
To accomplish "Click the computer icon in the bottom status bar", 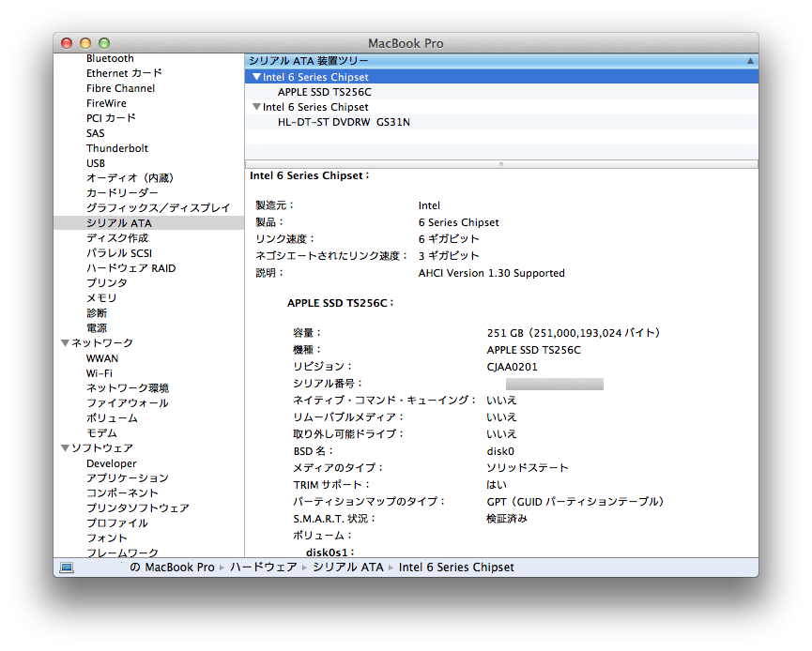I will 69,567.
